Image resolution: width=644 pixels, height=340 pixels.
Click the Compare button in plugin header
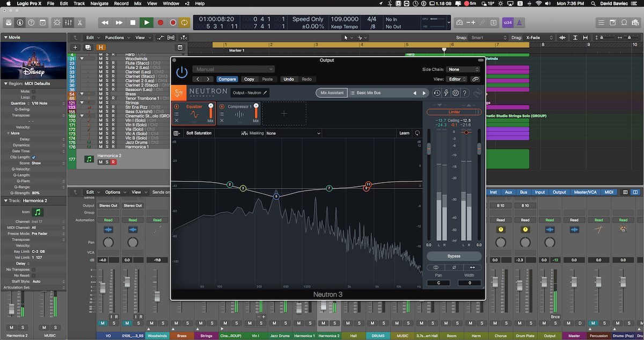(x=227, y=79)
